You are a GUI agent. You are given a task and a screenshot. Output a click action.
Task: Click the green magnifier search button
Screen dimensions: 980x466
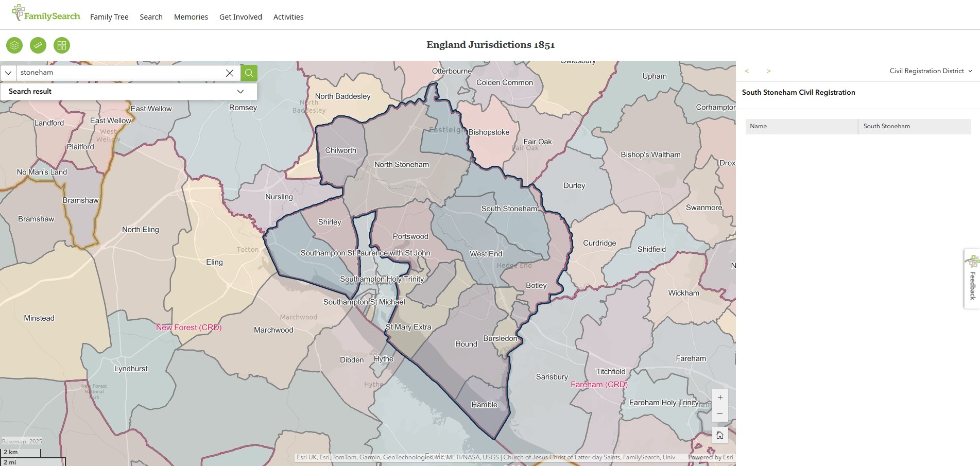(x=249, y=73)
